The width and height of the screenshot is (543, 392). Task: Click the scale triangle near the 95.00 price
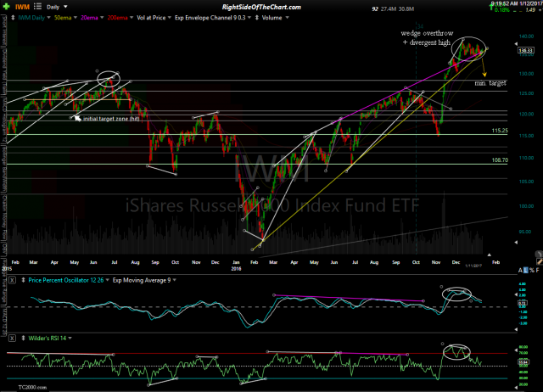tap(516, 243)
